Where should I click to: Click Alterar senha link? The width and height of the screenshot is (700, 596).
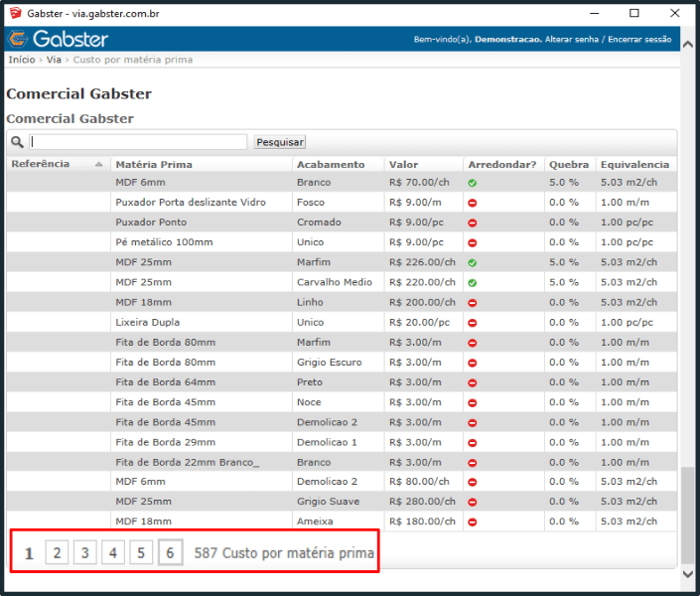click(572, 40)
